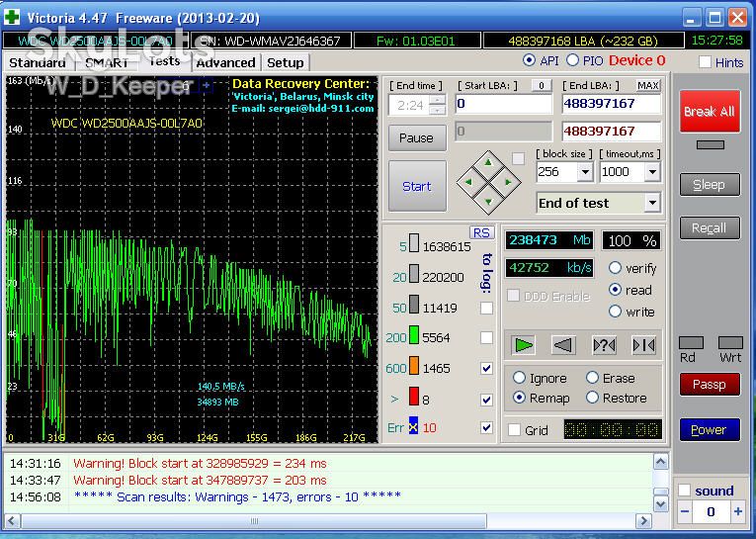The width and height of the screenshot is (756, 539).
Task: Select the Remap error action
Action: click(519, 398)
